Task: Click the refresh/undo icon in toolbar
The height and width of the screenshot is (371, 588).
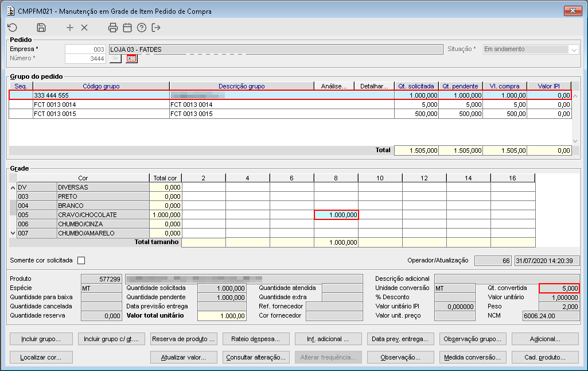Action: tap(12, 28)
